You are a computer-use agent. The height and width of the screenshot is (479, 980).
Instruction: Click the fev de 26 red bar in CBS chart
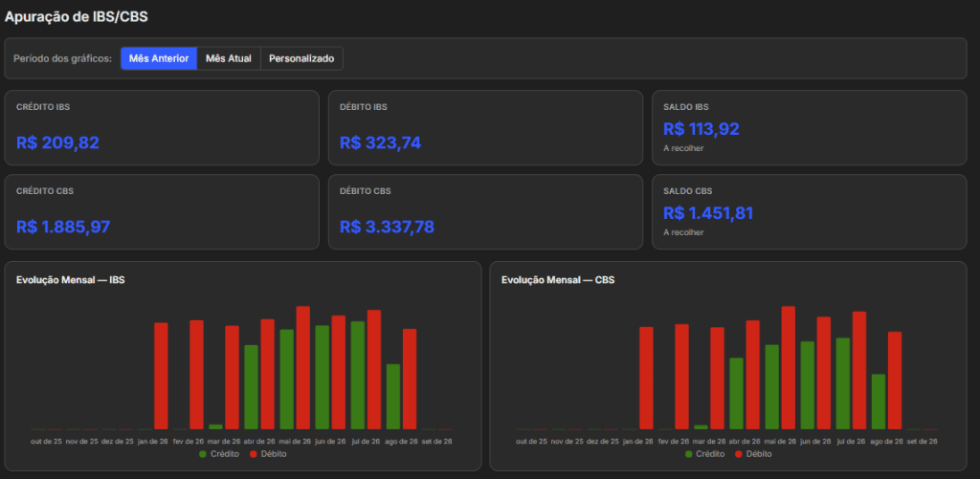click(681, 377)
